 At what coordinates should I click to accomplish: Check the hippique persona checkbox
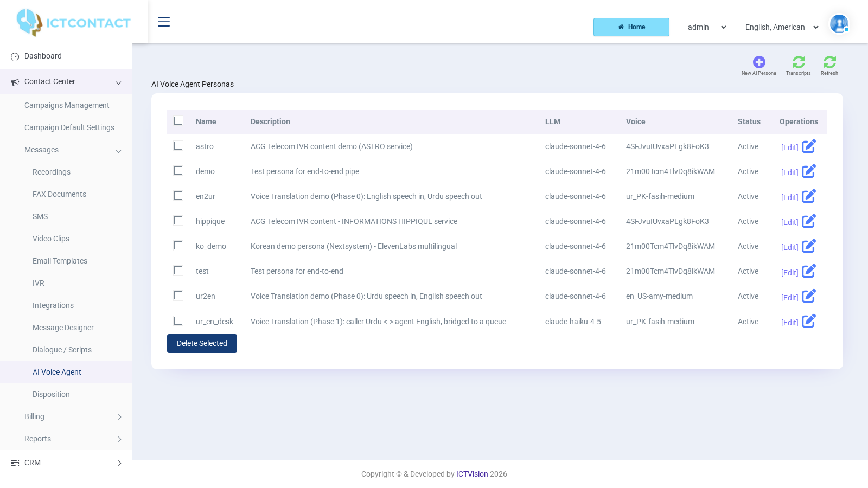coord(178,221)
